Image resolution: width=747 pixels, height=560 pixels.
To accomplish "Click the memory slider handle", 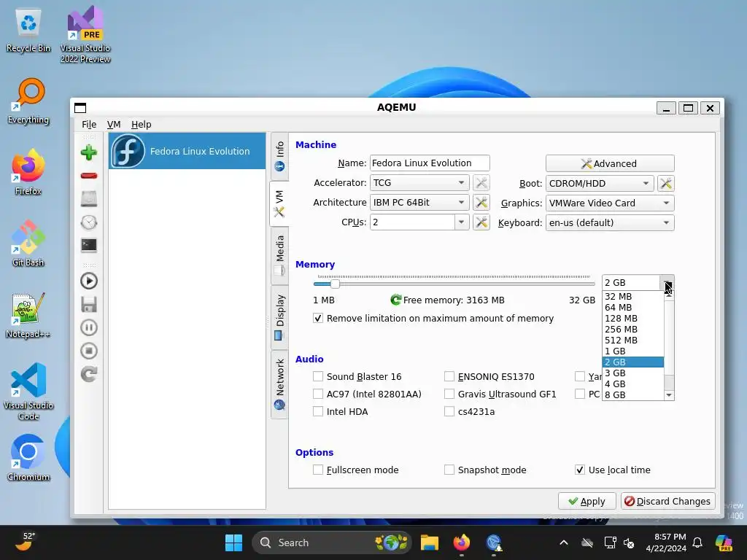I will 335,284.
